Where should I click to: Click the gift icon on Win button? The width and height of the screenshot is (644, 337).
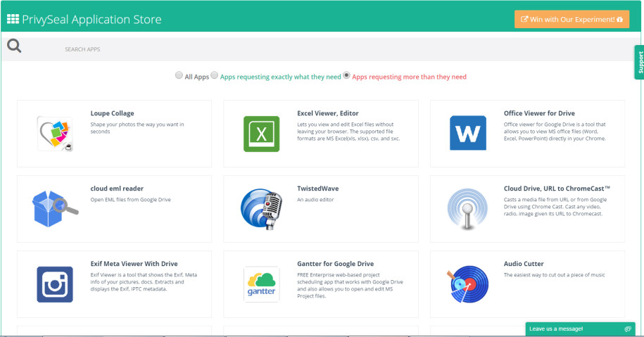tap(620, 19)
